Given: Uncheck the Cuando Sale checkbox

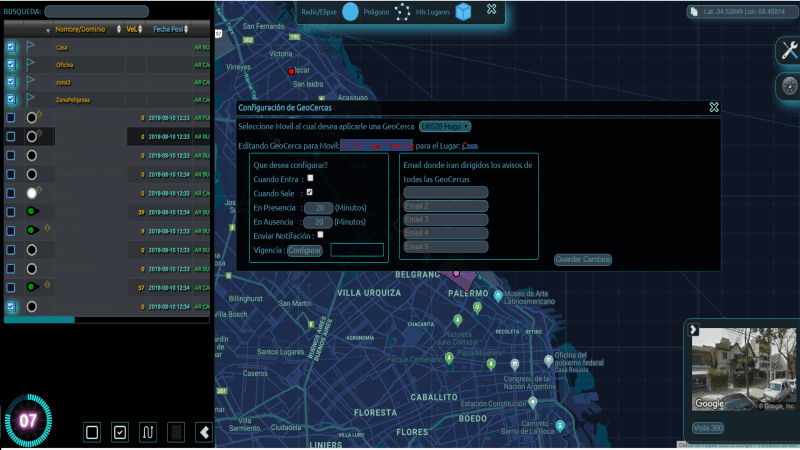Looking at the screenshot, I should point(310,192).
